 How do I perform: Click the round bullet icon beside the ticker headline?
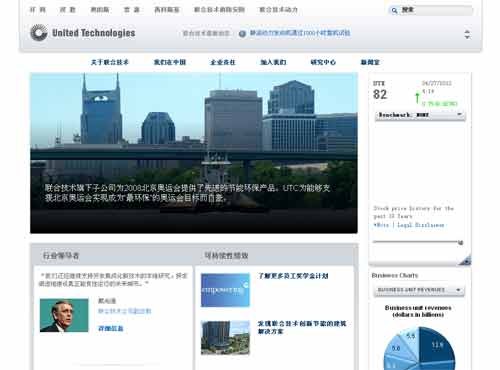click(242, 33)
